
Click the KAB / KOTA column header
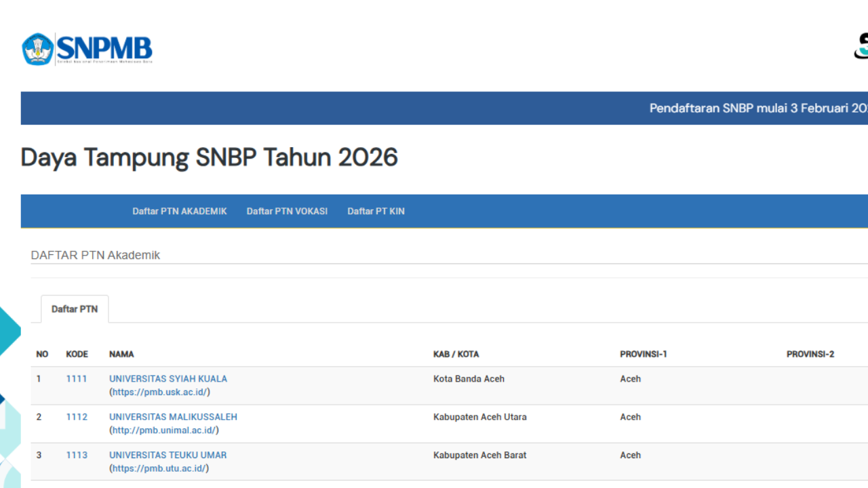point(456,354)
